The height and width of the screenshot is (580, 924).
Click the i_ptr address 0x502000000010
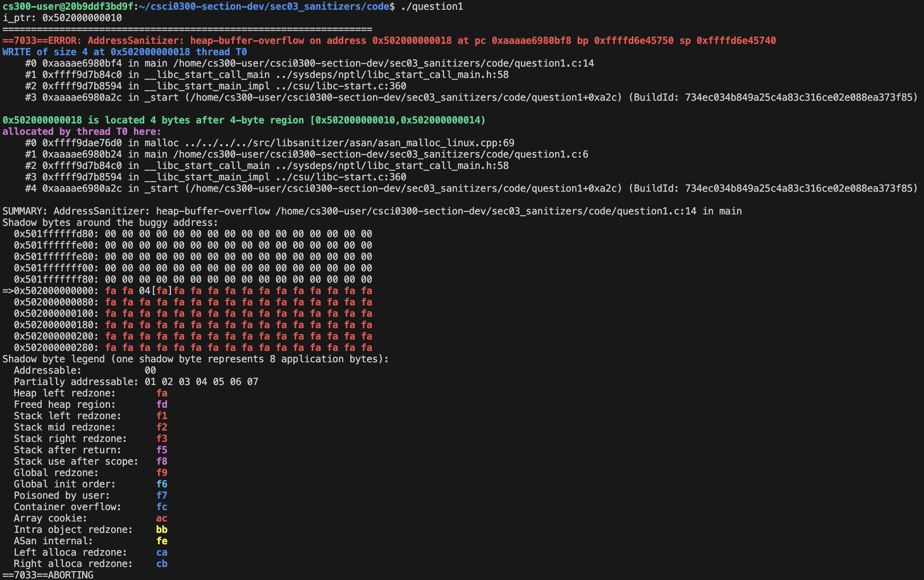coord(82,18)
